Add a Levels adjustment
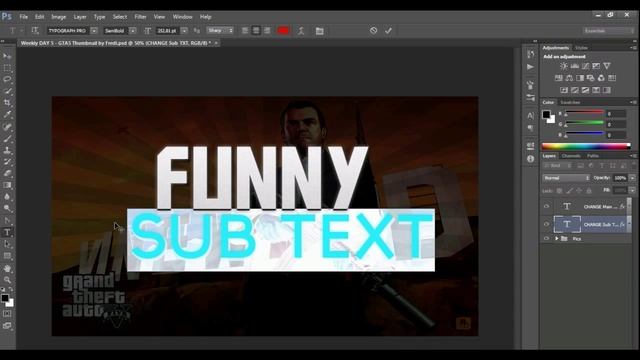The width and height of the screenshot is (640, 360). point(575,66)
